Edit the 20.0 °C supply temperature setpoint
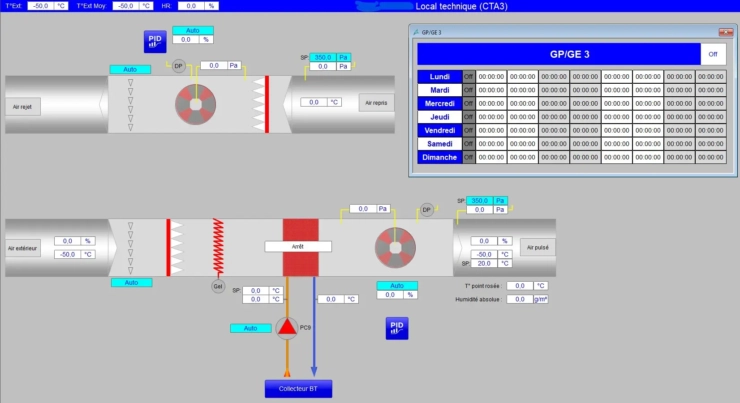Screen dimensions: 740x403 pyautogui.click(x=484, y=264)
